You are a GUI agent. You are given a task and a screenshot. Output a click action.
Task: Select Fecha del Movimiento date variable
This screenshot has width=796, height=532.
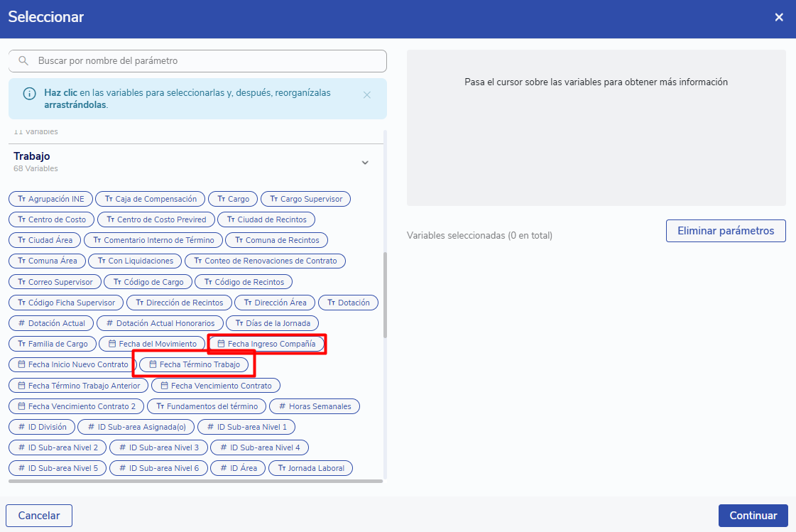[152, 344]
